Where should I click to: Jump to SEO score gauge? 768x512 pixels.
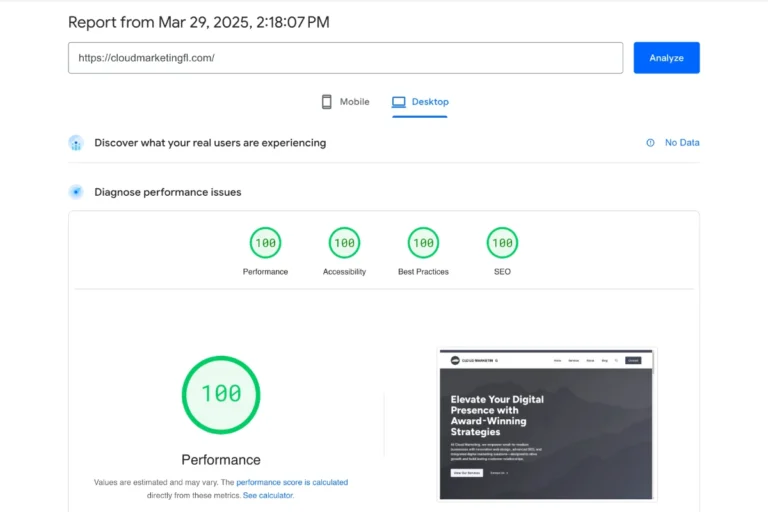tap(502, 243)
